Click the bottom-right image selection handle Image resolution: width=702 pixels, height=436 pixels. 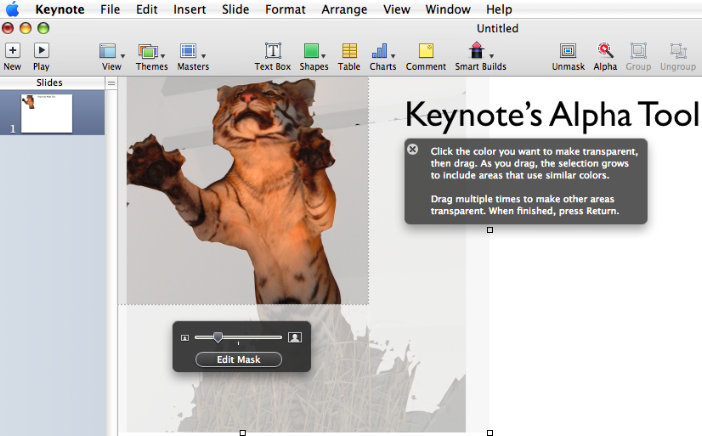490,433
